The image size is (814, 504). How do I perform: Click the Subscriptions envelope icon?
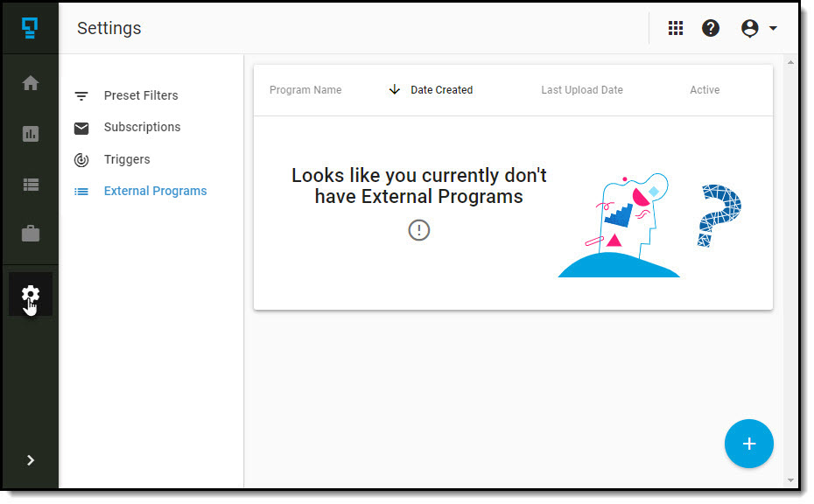click(x=81, y=128)
